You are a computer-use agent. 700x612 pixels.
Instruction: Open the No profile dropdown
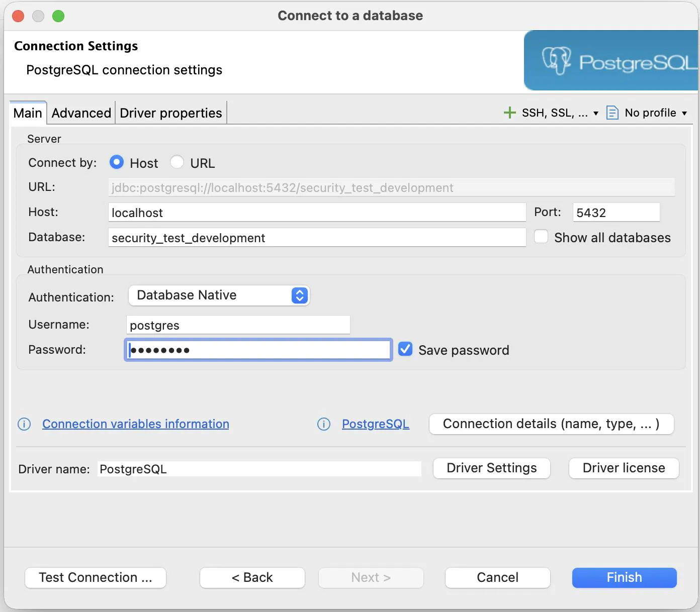click(x=656, y=113)
